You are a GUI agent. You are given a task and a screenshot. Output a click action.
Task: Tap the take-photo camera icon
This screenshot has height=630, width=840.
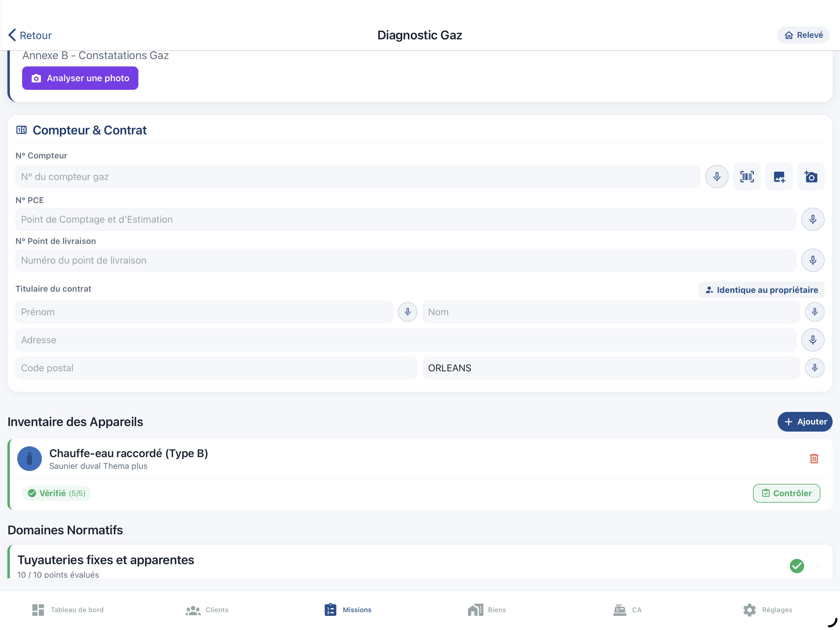pyautogui.click(x=810, y=177)
